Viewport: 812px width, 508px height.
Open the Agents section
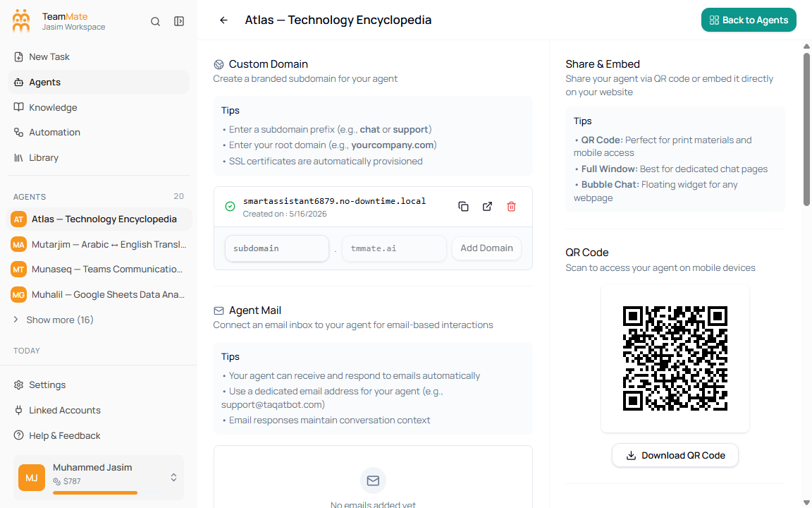coord(99,82)
